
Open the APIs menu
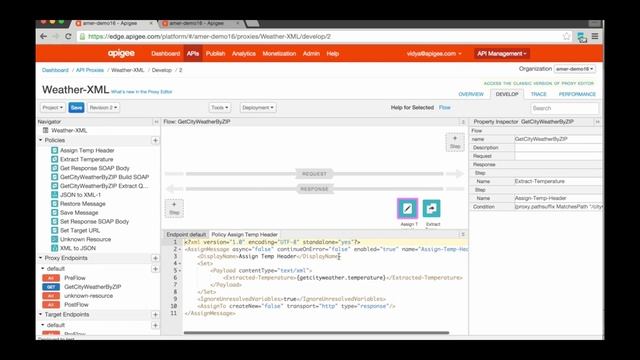[193, 53]
